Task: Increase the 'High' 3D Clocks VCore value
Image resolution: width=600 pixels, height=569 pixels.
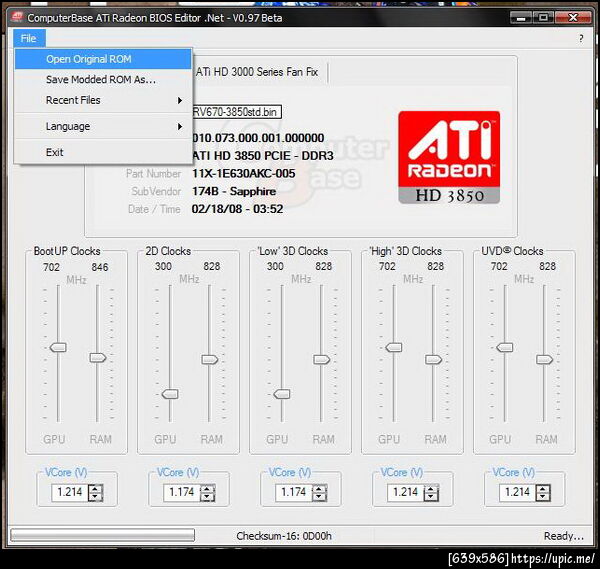Action: tap(431, 488)
